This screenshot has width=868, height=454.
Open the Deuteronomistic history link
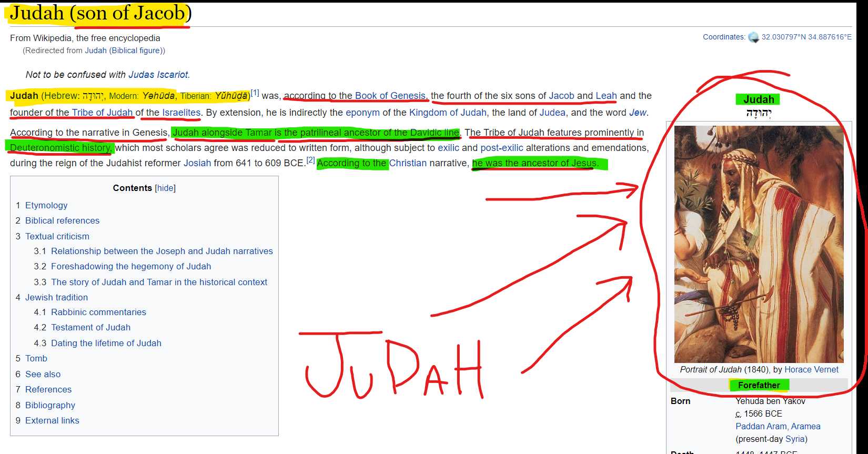coord(60,148)
